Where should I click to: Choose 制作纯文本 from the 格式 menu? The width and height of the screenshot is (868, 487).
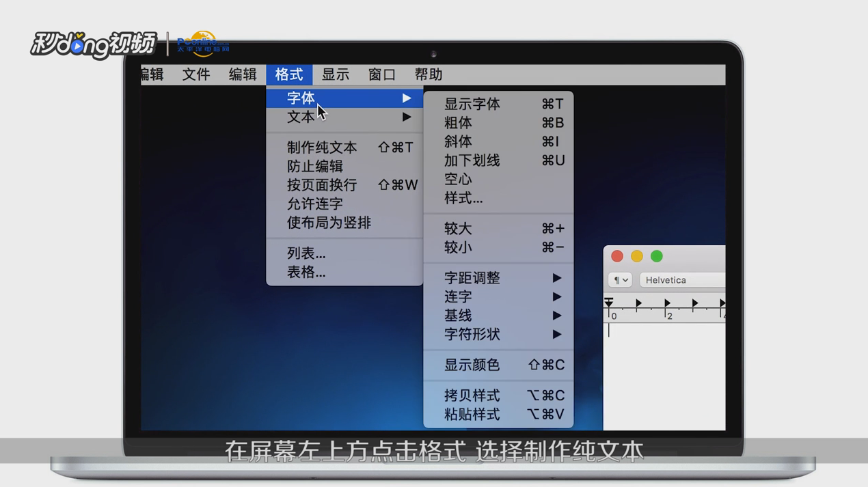(x=344, y=148)
